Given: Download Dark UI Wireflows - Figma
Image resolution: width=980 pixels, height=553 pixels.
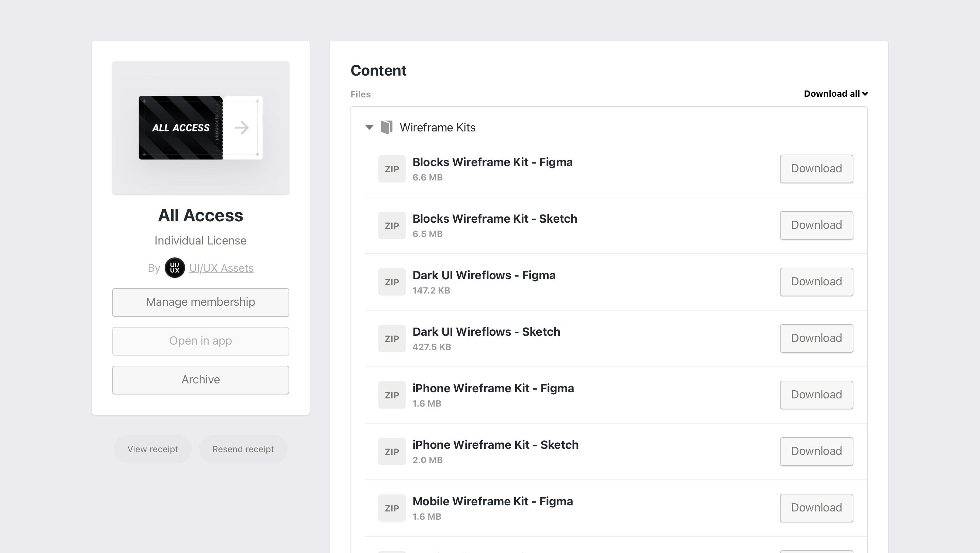Looking at the screenshot, I should coord(816,281).
